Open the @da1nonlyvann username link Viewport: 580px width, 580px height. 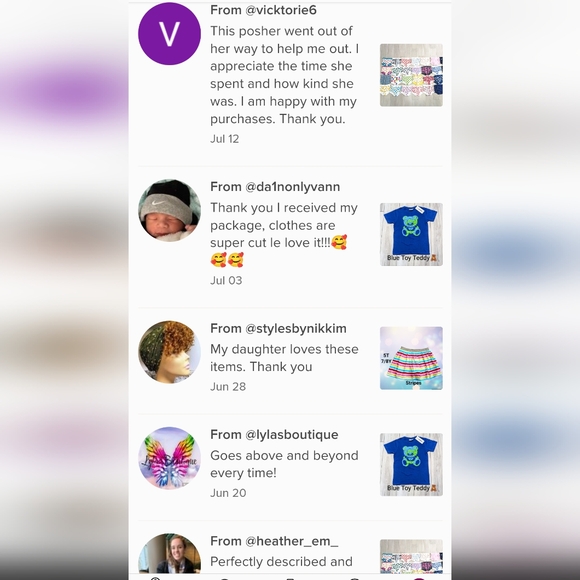[293, 187]
